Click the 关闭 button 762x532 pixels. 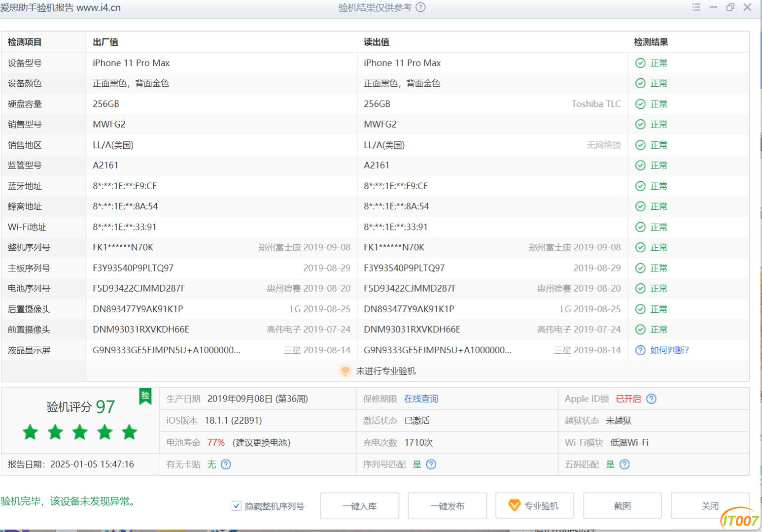[710, 506]
